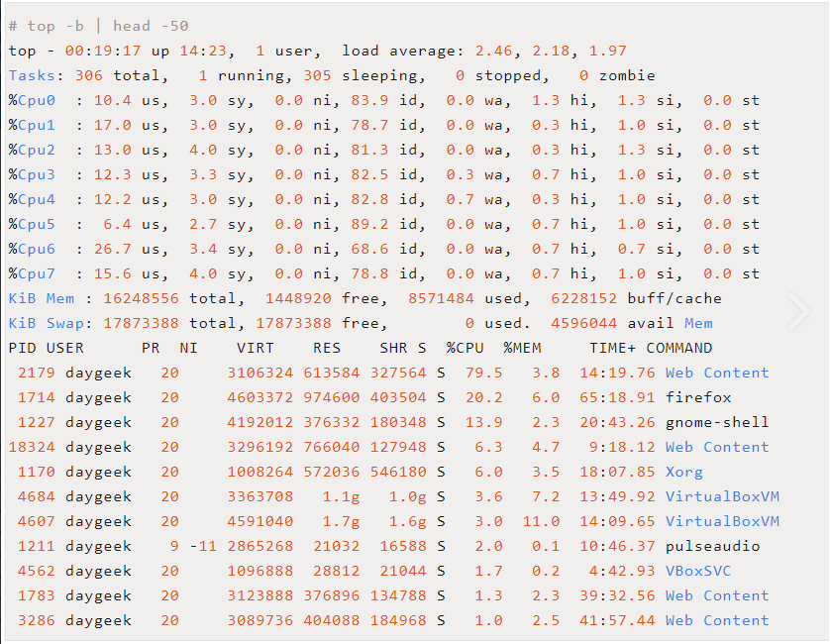Click the %Cpu4 label
Viewport: 830px width, 644px height.
pyautogui.click(x=32, y=200)
